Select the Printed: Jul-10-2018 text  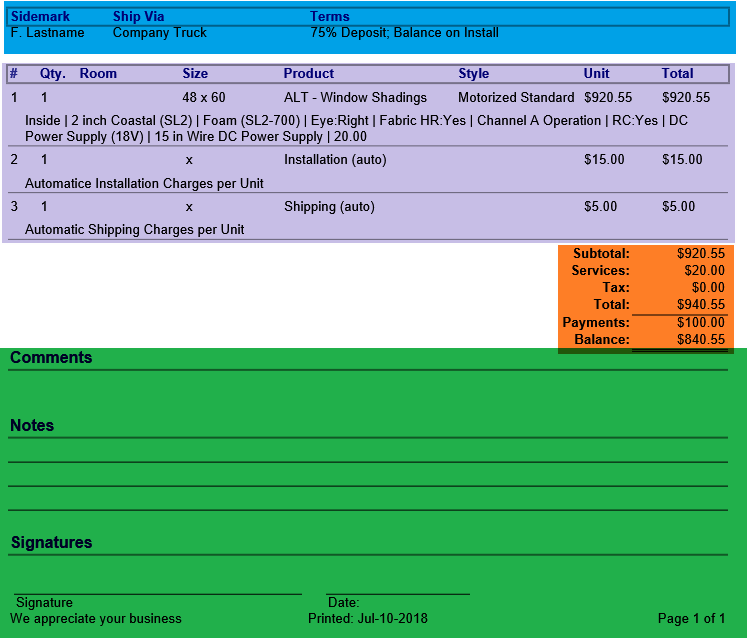click(368, 618)
